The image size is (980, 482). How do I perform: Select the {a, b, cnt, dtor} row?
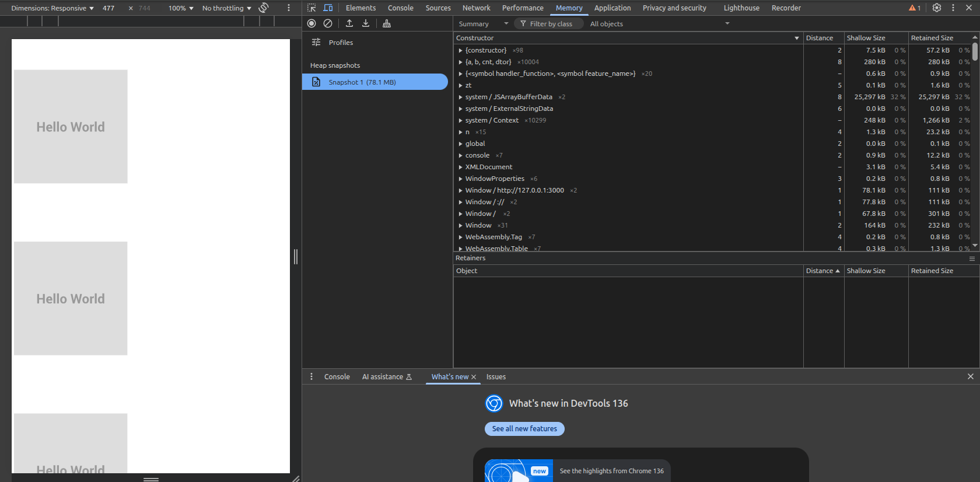pos(628,62)
